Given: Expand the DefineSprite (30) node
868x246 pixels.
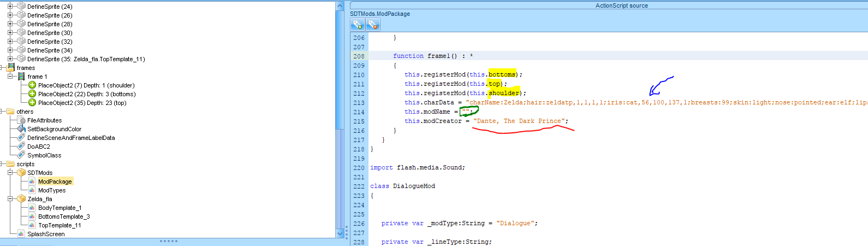Looking at the screenshot, I should [10, 33].
